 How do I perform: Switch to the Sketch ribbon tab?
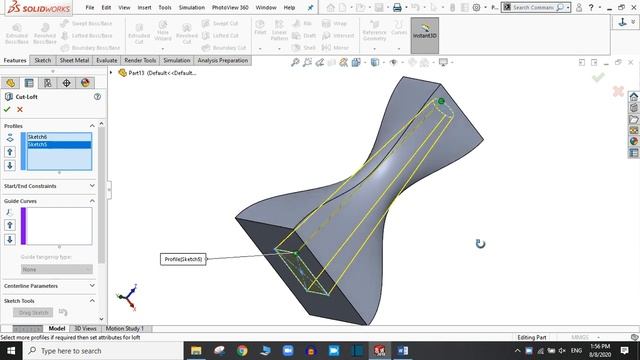(42, 60)
